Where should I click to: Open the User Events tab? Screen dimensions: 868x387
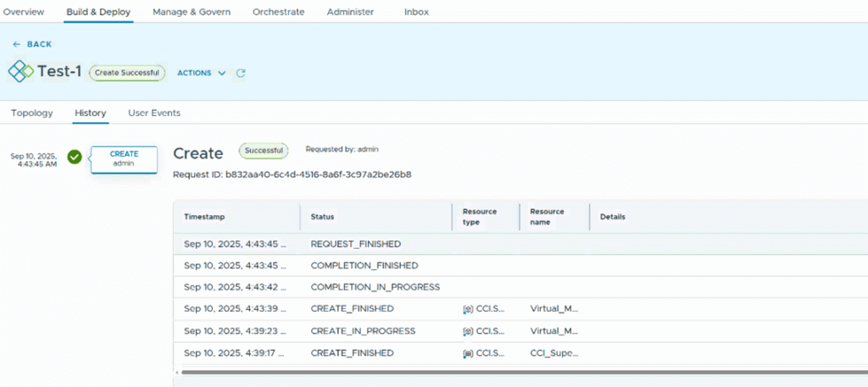tap(154, 113)
